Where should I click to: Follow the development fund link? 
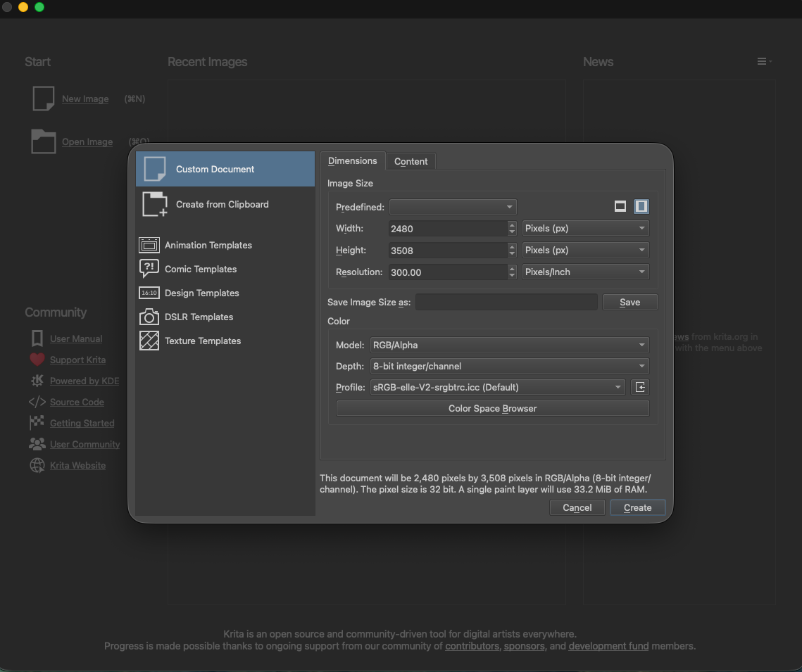coord(608,646)
